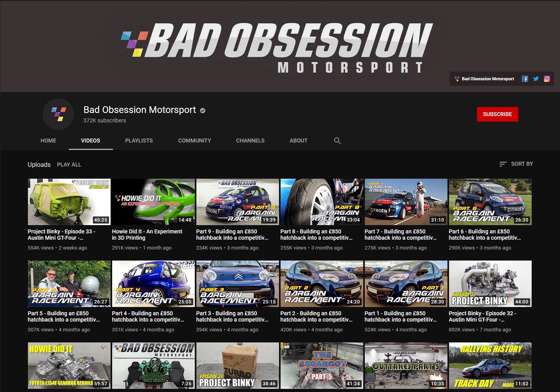Play the Part 6 Bargain Racement thumbnail
This screenshot has width=560, height=392.
click(x=490, y=202)
